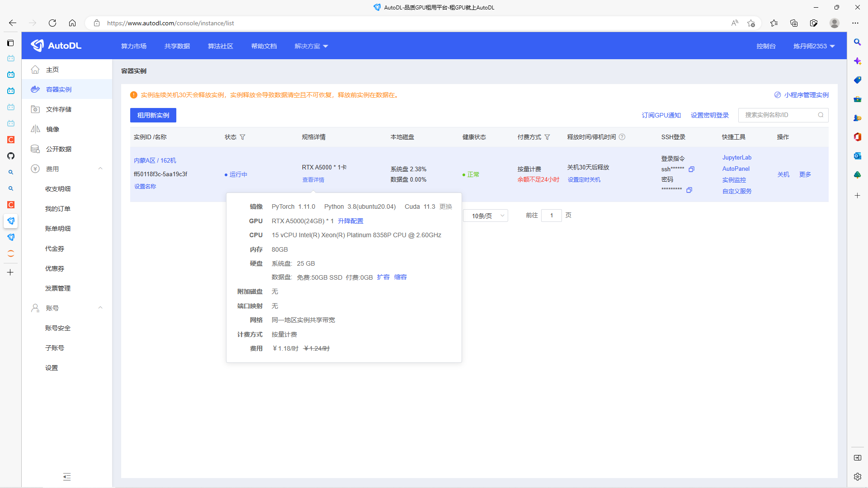Open the 炼丹师2353 user dropdown
The width and height of the screenshot is (868, 488).
(x=814, y=46)
